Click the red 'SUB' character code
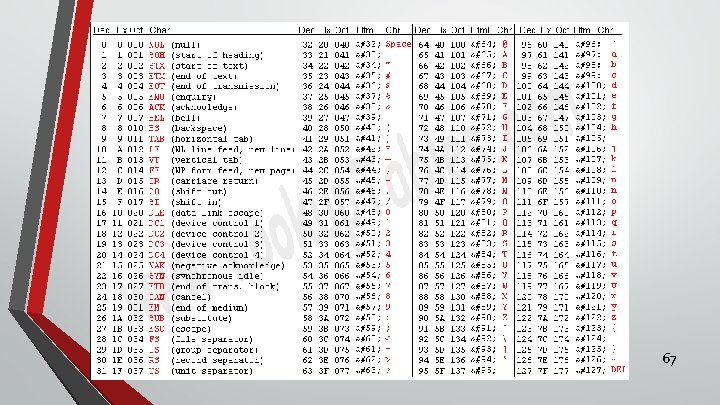Screen dimensions: 720x405 157,318
